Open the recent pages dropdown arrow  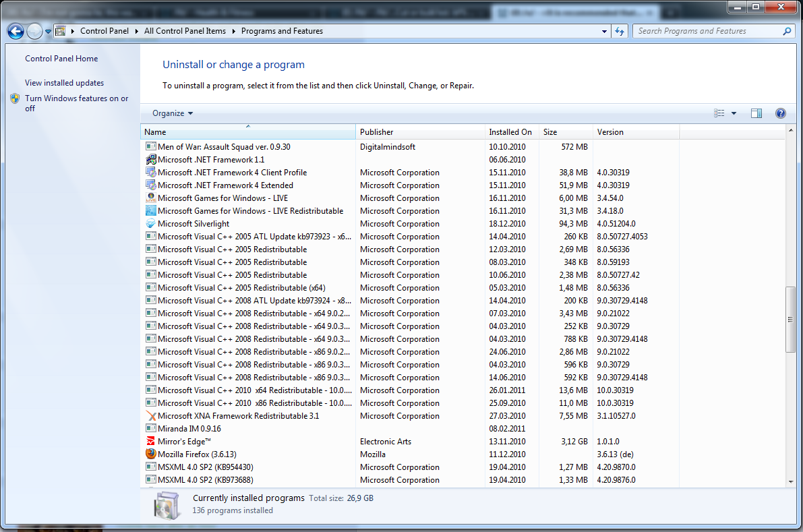pyautogui.click(x=48, y=31)
